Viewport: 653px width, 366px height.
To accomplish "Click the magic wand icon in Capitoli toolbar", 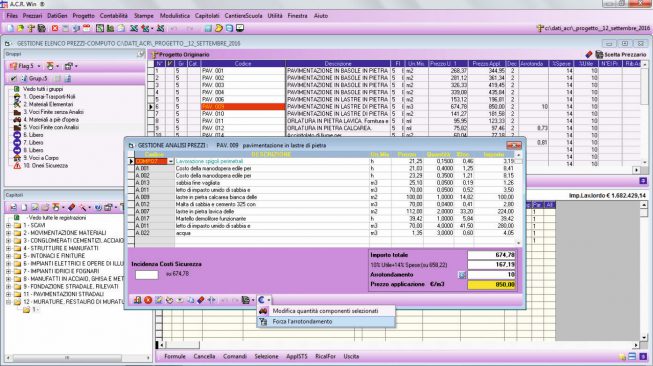I will coord(83,207).
